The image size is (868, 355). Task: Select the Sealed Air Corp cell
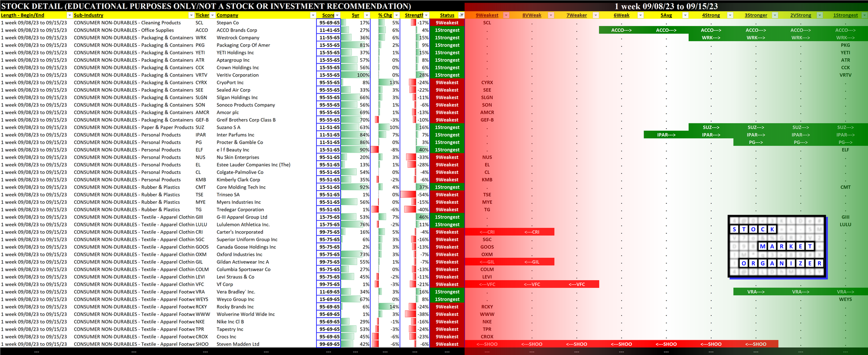coord(266,90)
